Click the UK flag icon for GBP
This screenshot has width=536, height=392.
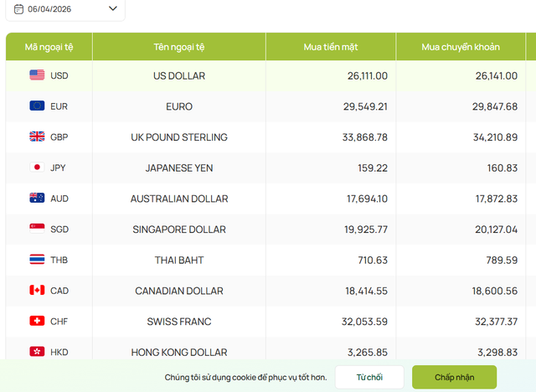pyautogui.click(x=37, y=137)
